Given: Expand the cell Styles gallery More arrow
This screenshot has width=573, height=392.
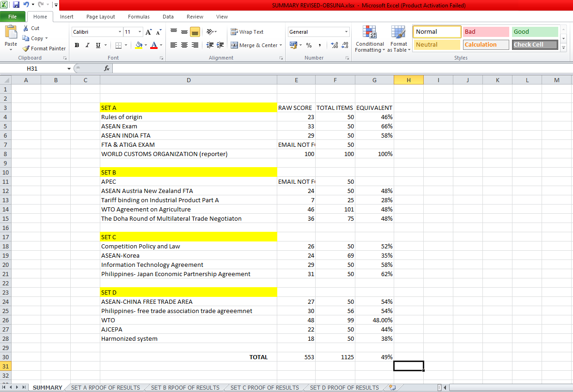Looking at the screenshot, I should pyautogui.click(x=563, y=48).
